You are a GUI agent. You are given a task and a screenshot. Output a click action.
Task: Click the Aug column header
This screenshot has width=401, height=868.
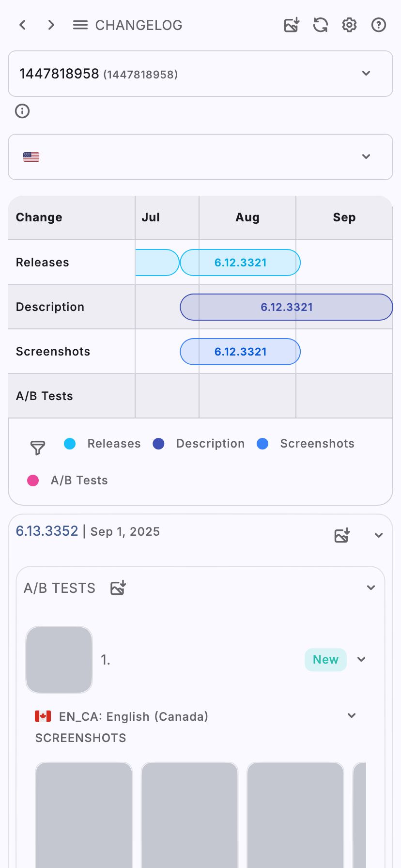(247, 217)
